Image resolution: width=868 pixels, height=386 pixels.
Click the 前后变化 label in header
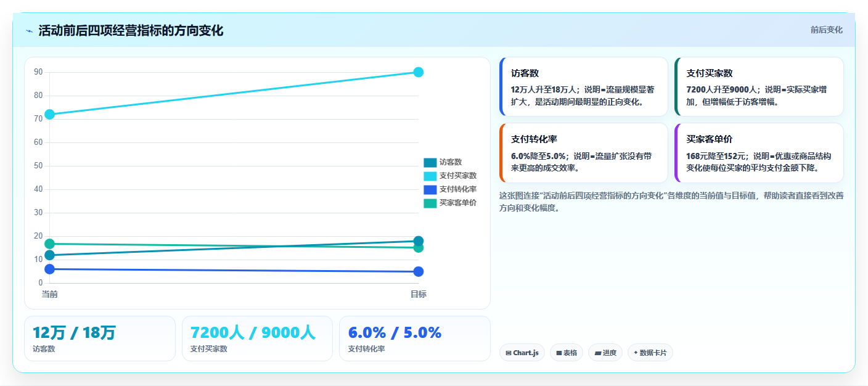826,30
